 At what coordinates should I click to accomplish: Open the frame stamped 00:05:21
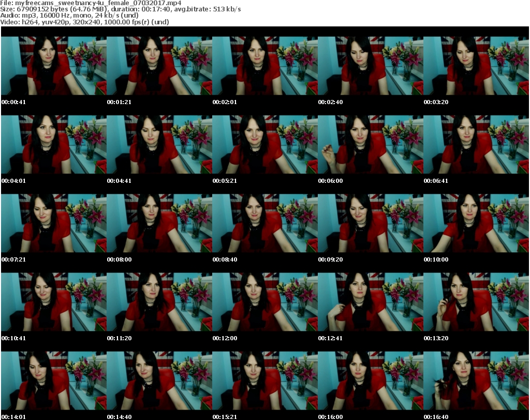tap(265, 144)
